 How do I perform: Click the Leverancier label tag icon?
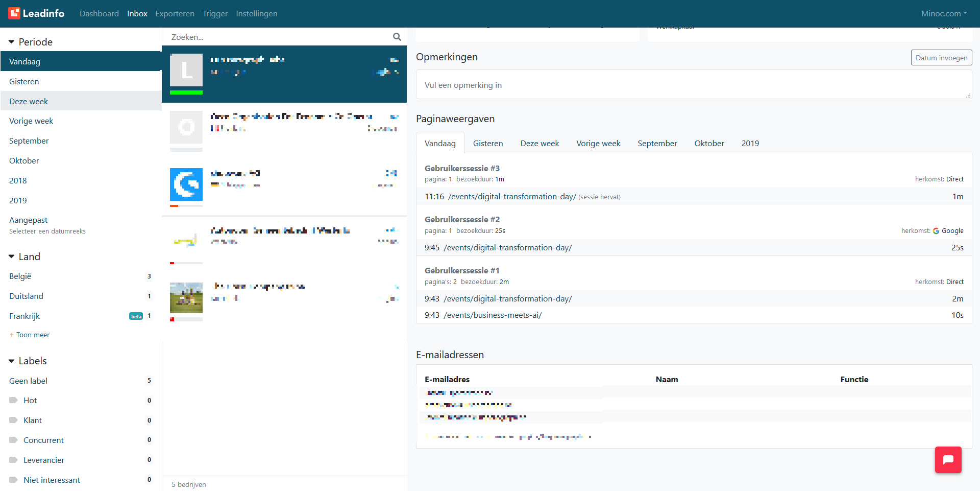13,460
